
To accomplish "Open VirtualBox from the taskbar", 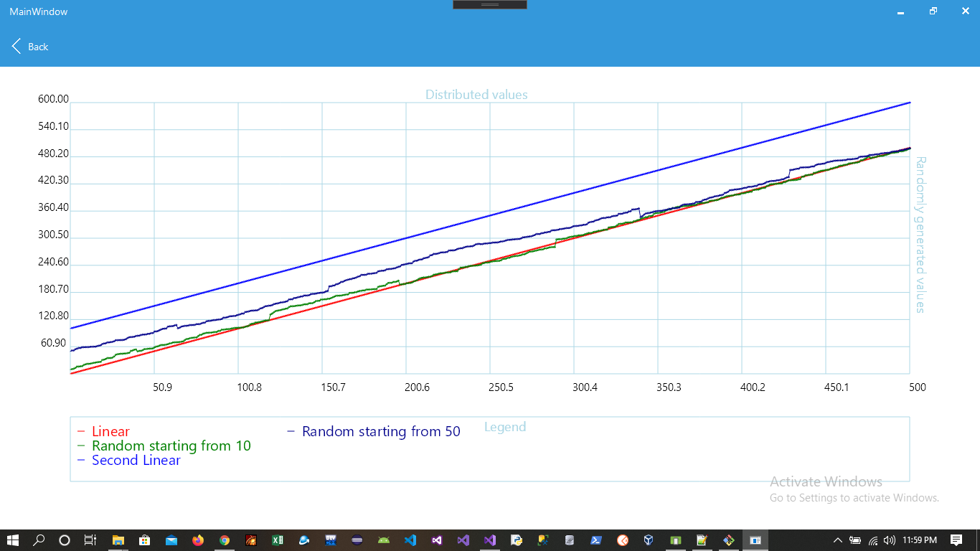I will [x=649, y=540].
